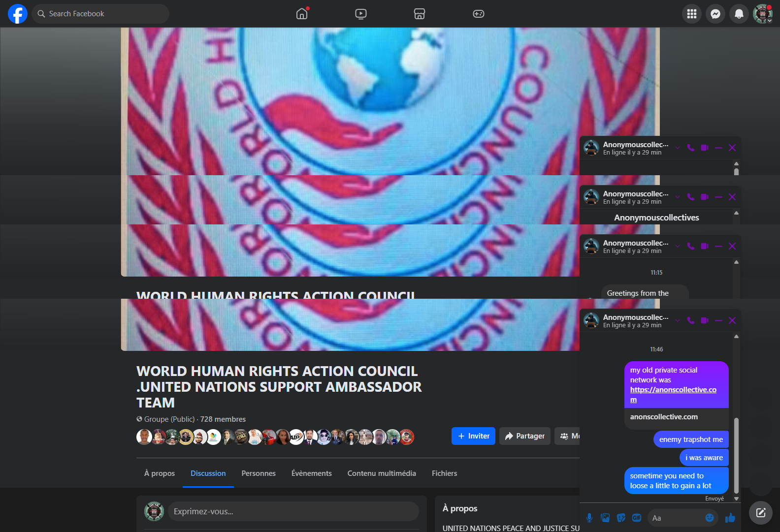Open Messenger from the top bar
The height and width of the screenshot is (532, 780).
click(x=715, y=14)
